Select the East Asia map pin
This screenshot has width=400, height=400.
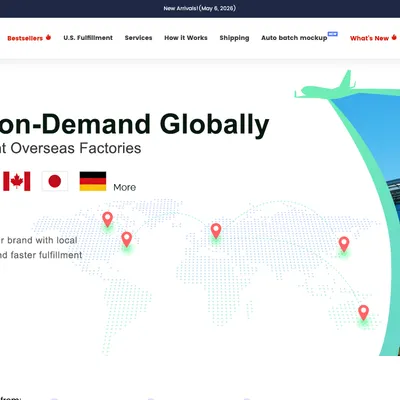pos(344,244)
